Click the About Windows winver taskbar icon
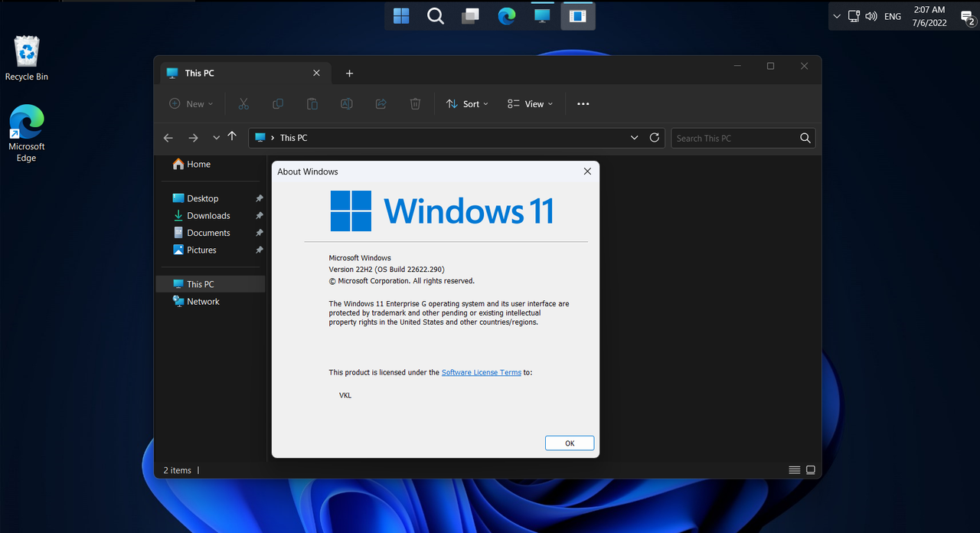 (x=578, y=16)
